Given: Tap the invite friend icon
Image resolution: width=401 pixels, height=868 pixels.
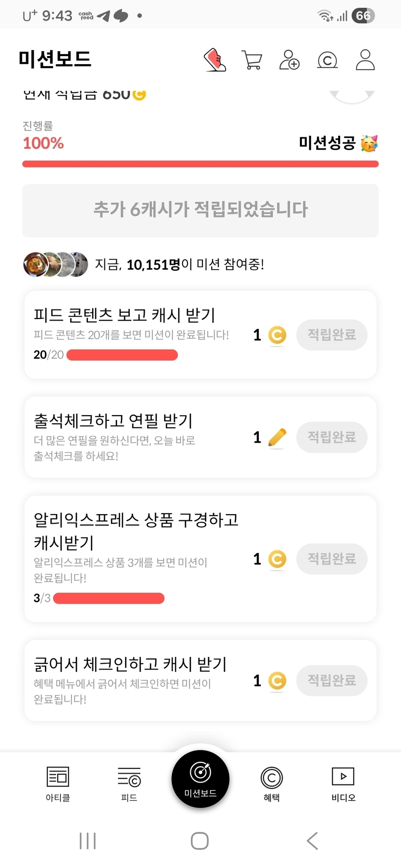Looking at the screenshot, I should click(289, 60).
